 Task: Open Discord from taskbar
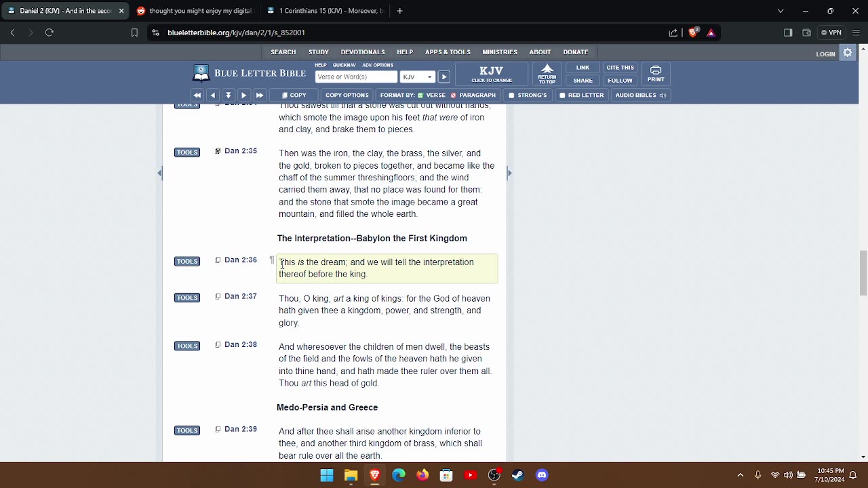point(542,475)
